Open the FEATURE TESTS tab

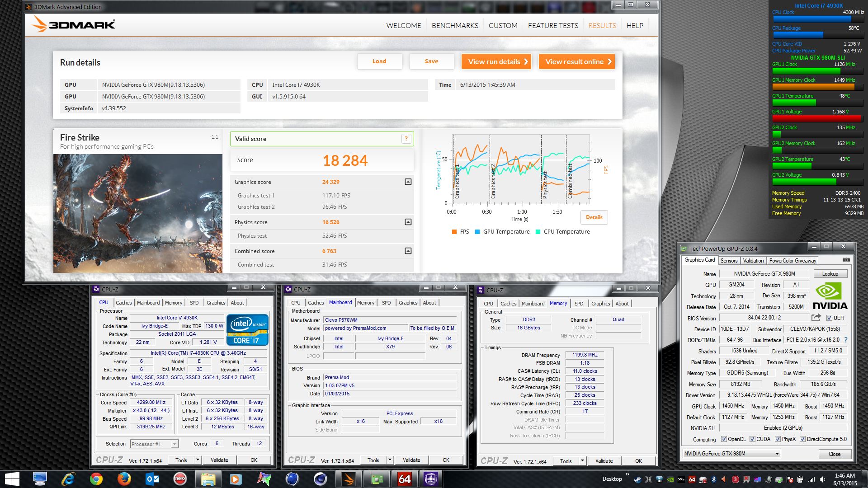[x=553, y=26]
